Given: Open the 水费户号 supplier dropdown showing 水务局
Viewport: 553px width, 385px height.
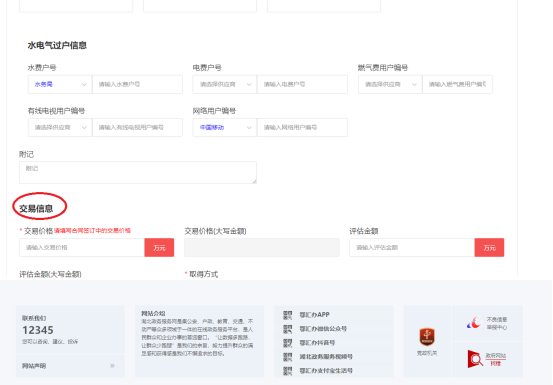Looking at the screenshot, I should 60,84.
